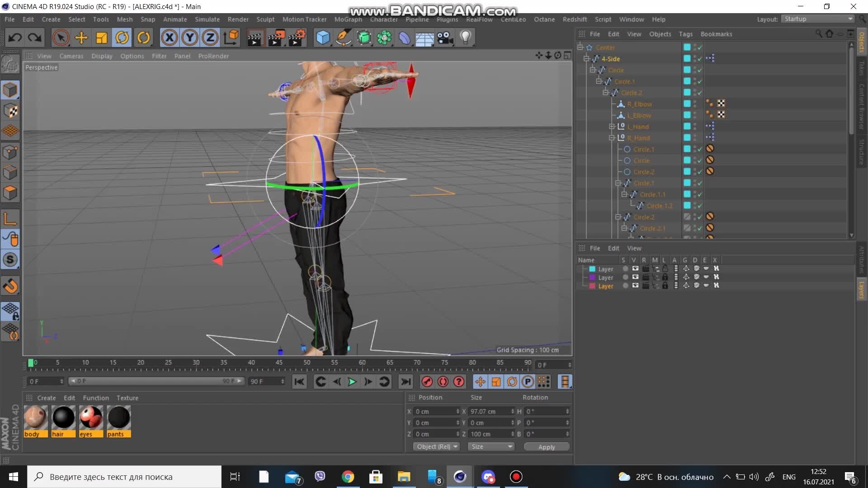Activate the Scale tool
Screen dimensions: 868x488
coord(102,38)
